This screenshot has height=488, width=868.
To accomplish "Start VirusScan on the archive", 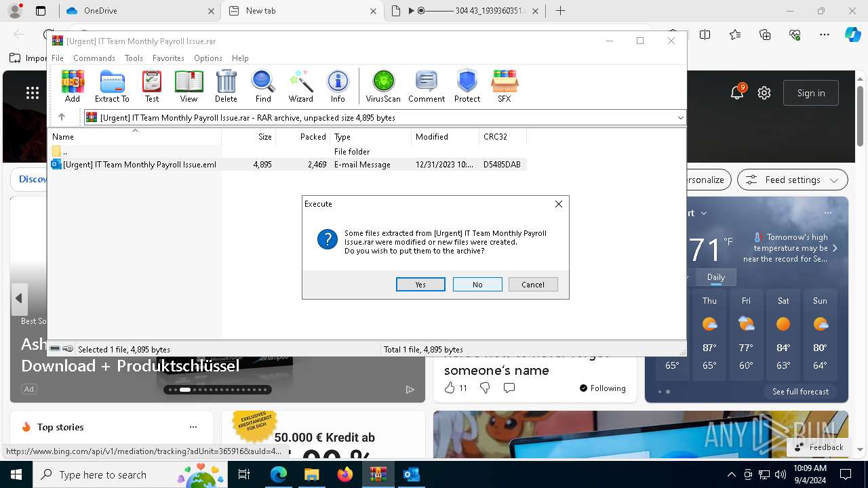I will [383, 86].
